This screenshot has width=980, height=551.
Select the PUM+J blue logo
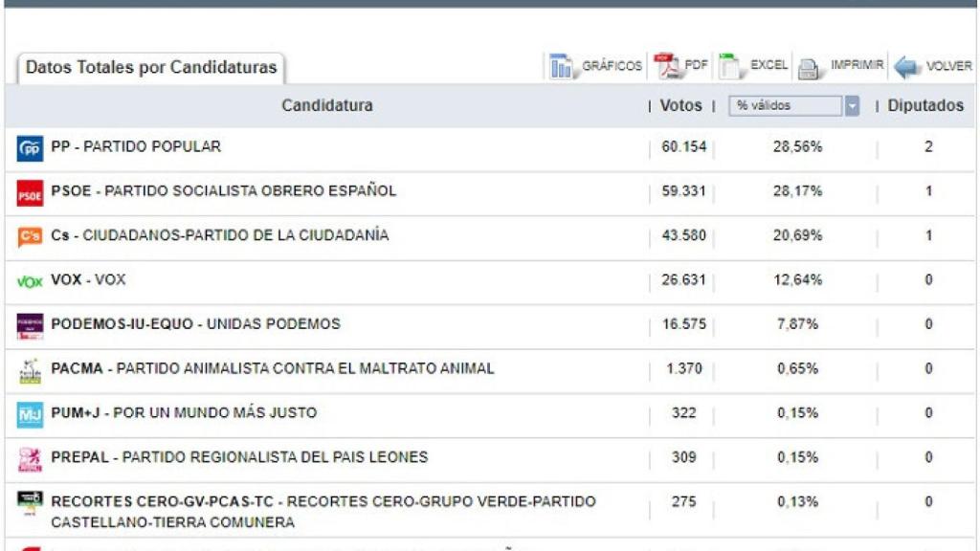point(31,414)
